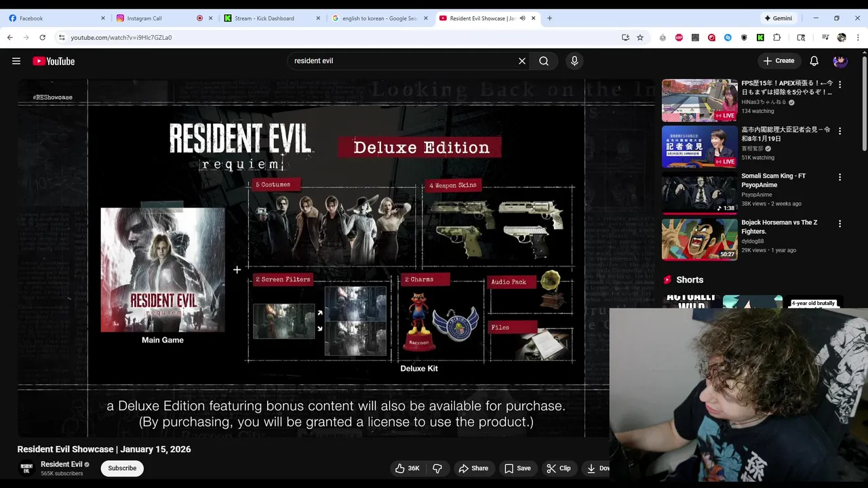This screenshot has height=488, width=868.
Task: Click the partially visible Download button
Action: pyautogui.click(x=597, y=468)
